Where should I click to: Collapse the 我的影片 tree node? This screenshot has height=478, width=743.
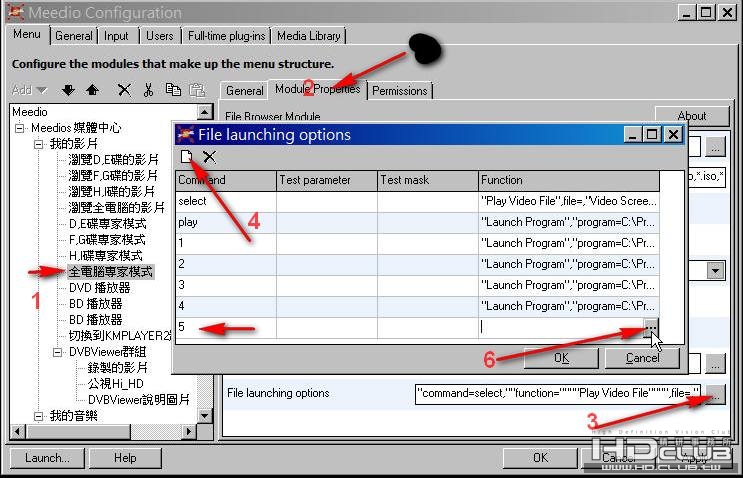click(x=38, y=144)
